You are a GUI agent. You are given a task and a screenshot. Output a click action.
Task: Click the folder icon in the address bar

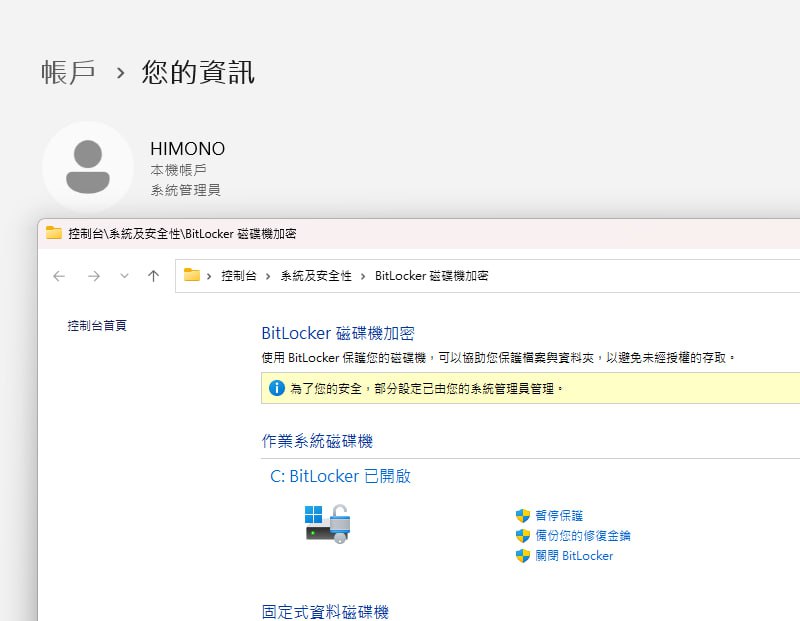point(192,276)
